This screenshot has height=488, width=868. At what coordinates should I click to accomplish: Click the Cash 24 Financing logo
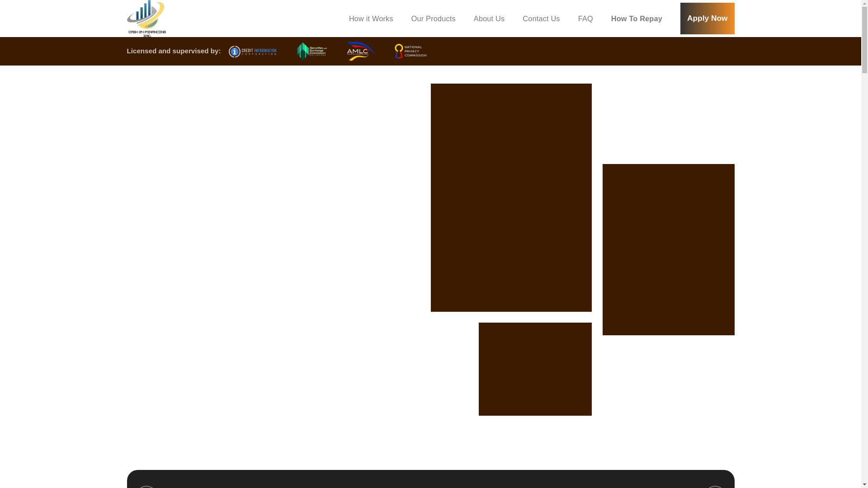[x=146, y=19]
